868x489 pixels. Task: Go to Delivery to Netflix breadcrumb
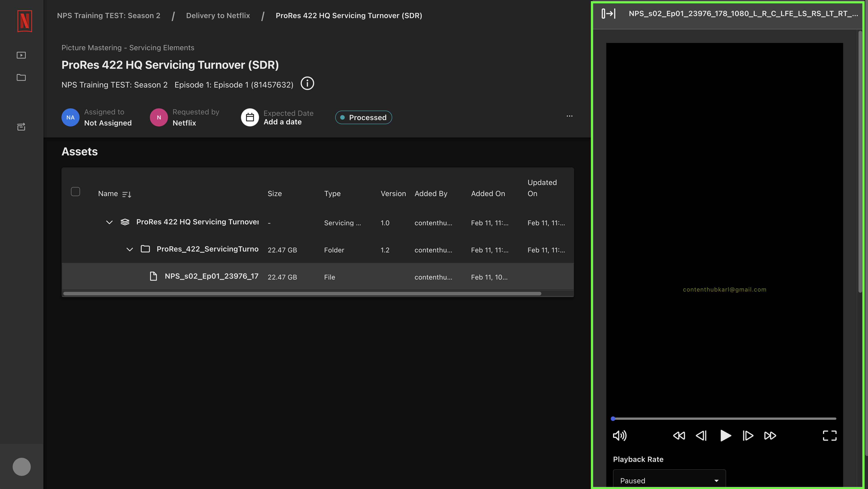(x=218, y=16)
